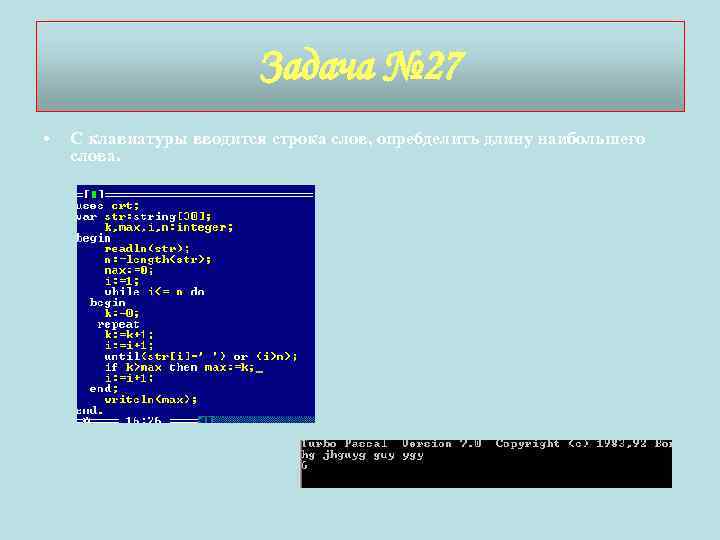The height and width of the screenshot is (540, 720).
Task: Click the "uses crt;" code line
Action: 107,206
